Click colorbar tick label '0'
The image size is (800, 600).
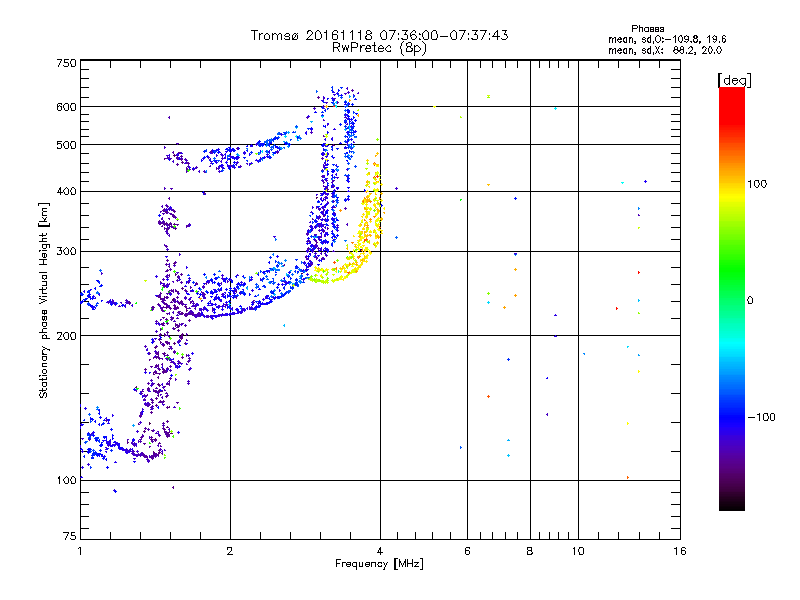750,301
